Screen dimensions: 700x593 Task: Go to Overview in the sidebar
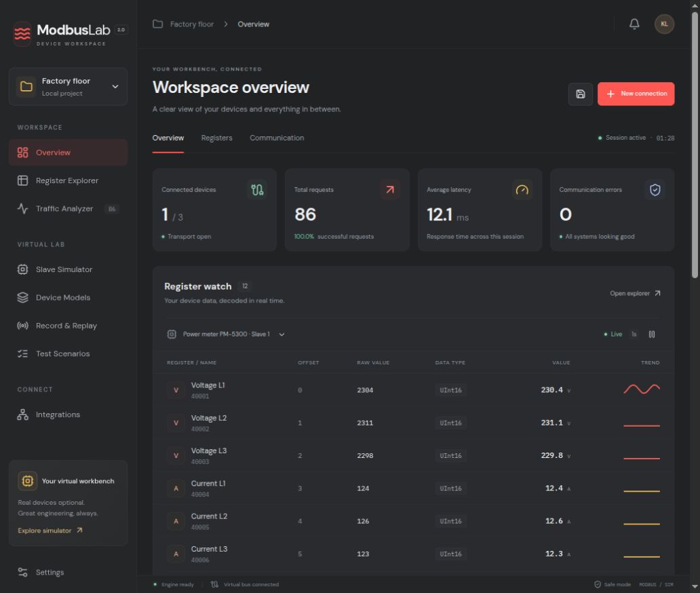69,152
